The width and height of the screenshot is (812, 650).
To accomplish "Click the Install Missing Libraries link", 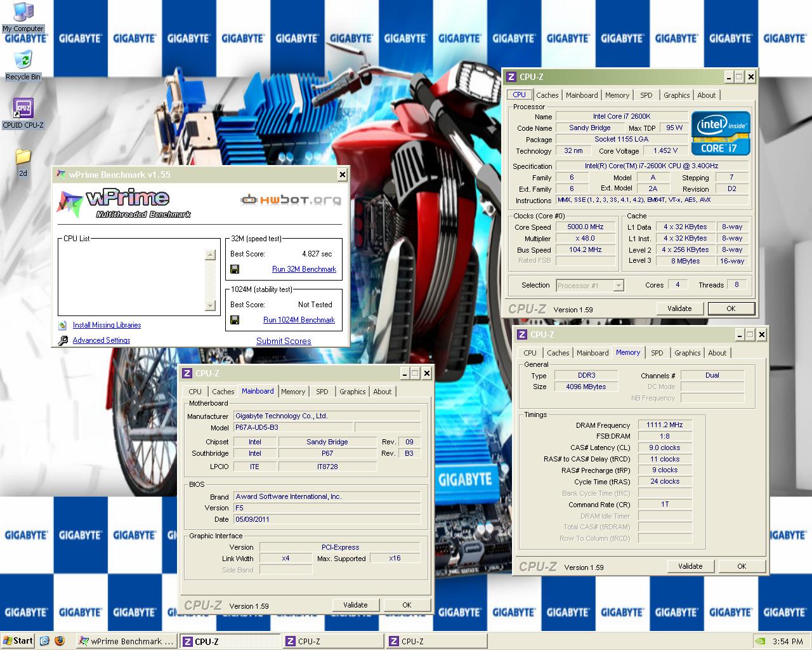I will (x=107, y=325).
